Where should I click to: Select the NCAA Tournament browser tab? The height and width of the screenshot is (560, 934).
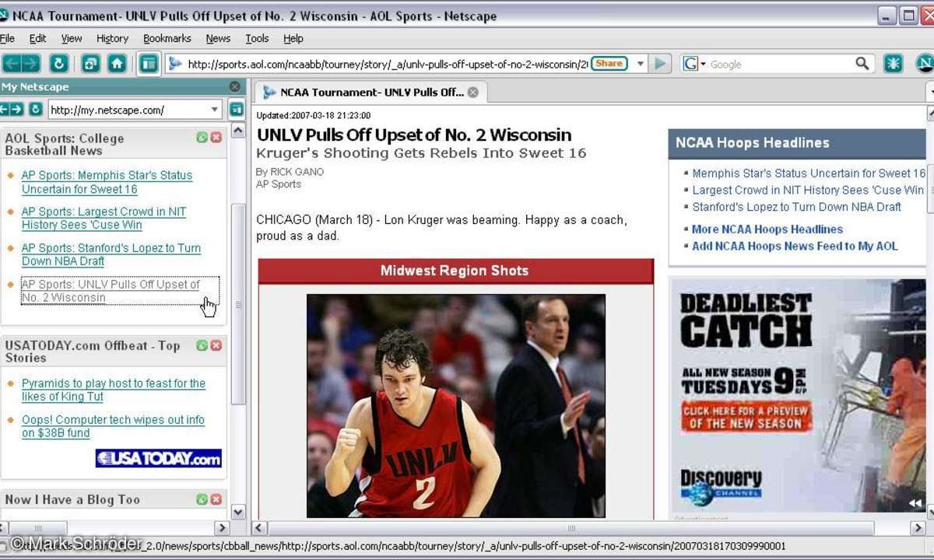click(370, 92)
